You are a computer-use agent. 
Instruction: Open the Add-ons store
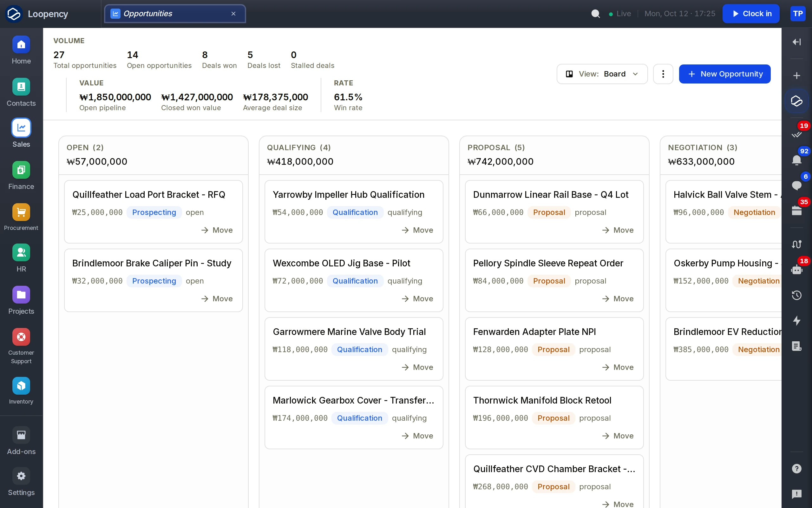tap(21, 441)
